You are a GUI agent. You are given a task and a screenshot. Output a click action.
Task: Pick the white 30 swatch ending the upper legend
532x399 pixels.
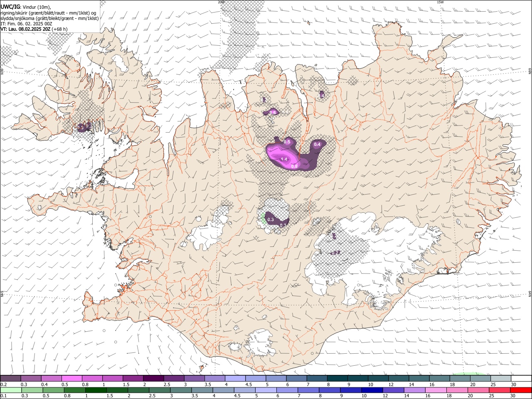(x=521, y=378)
